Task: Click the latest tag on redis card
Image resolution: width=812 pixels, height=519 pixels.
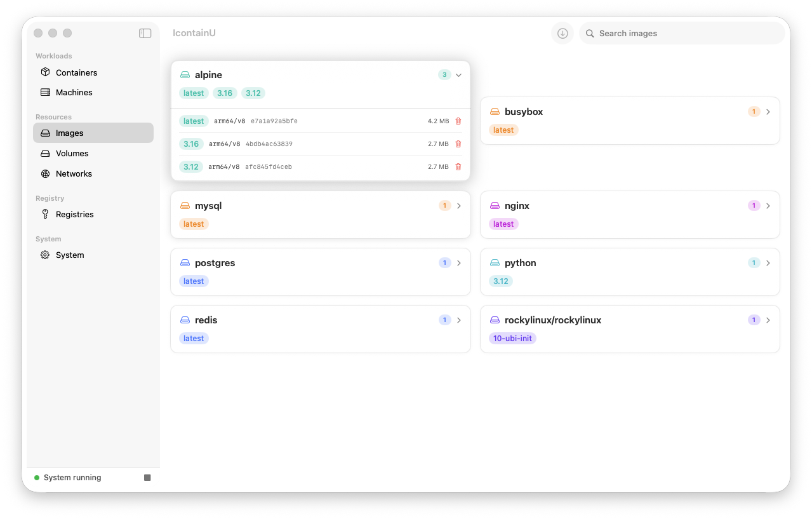Action: click(x=194, y=339)
